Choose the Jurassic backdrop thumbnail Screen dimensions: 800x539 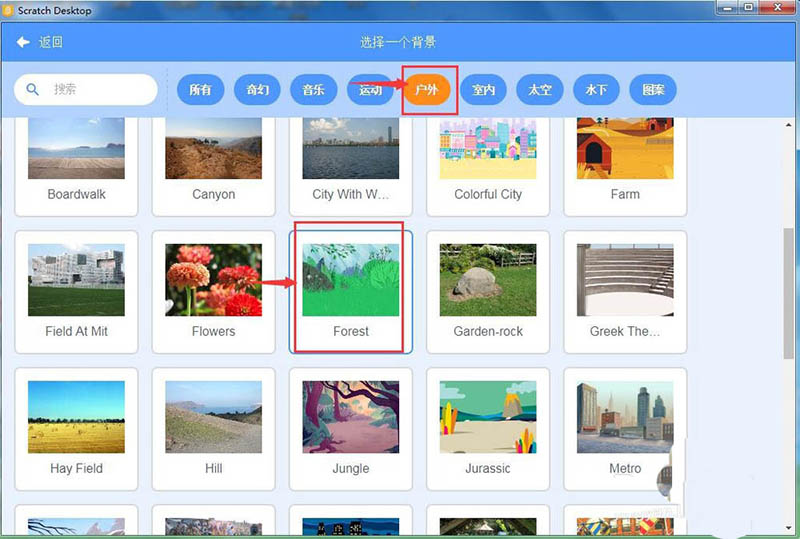pyautogui.click(x=488, y=417)
